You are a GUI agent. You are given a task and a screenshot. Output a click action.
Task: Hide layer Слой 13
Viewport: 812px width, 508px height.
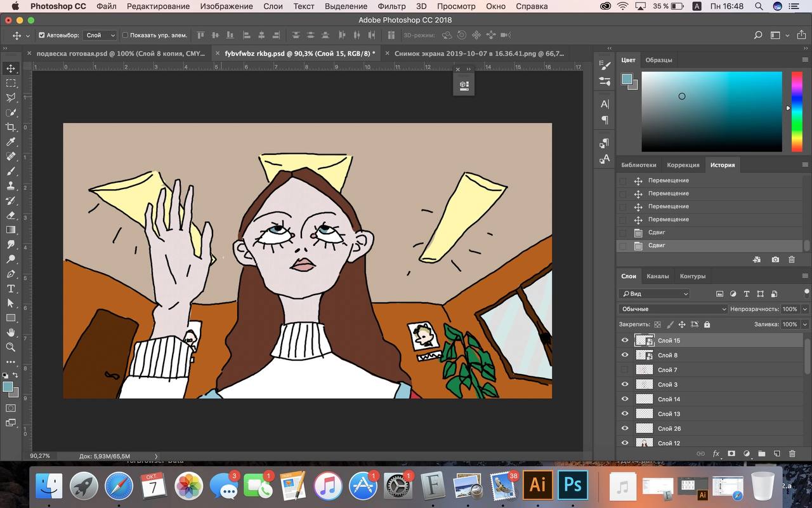pos(625,413)
